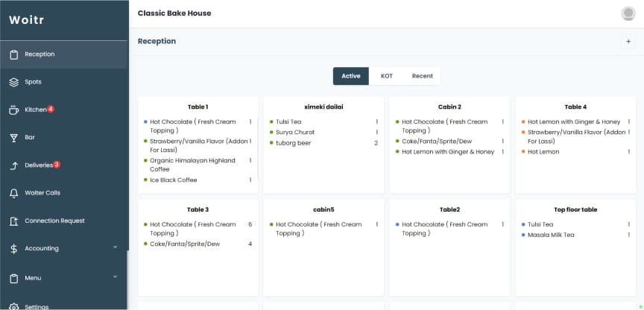Click the Accounting dollar sign icon
The height and width of the screenshot is (310, 644).
click(13, 249)
